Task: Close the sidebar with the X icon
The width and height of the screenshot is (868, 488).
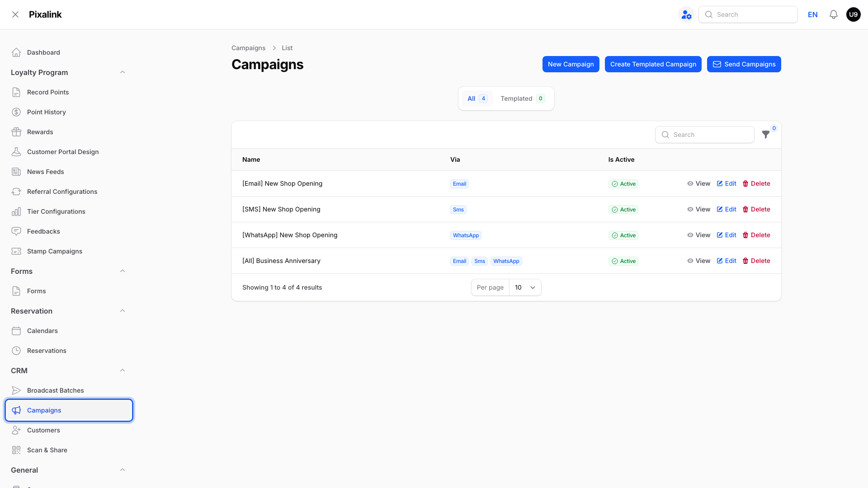Action: 15,14
